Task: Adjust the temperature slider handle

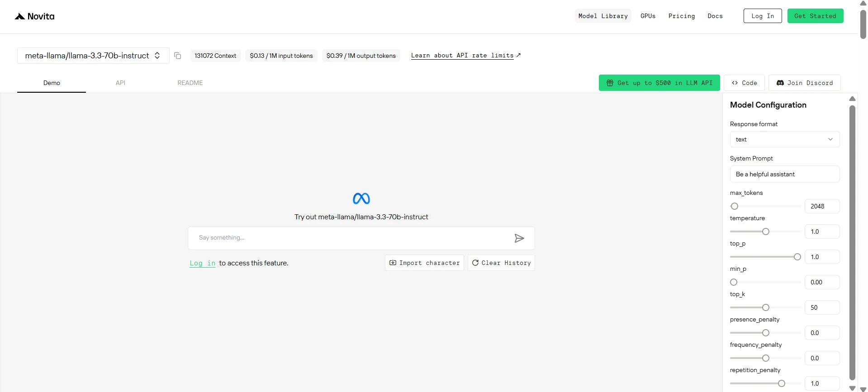Action: point(766,231)
